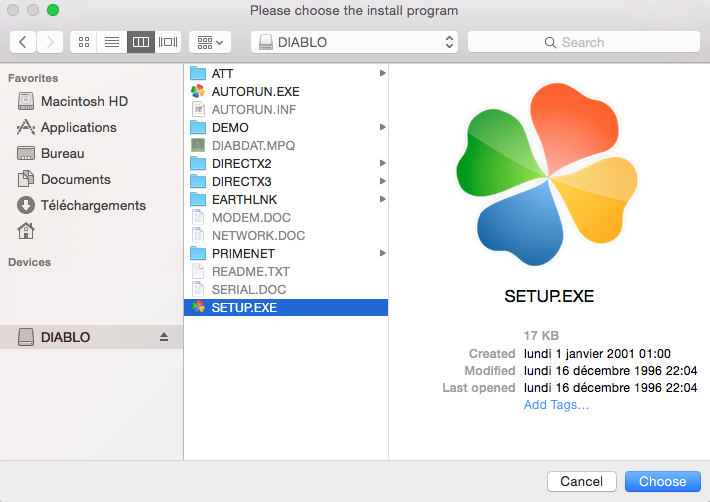Click the AUTORUN.EXE file name
The width and height of the screenshot is (710, 502).
tap(255, 91)
